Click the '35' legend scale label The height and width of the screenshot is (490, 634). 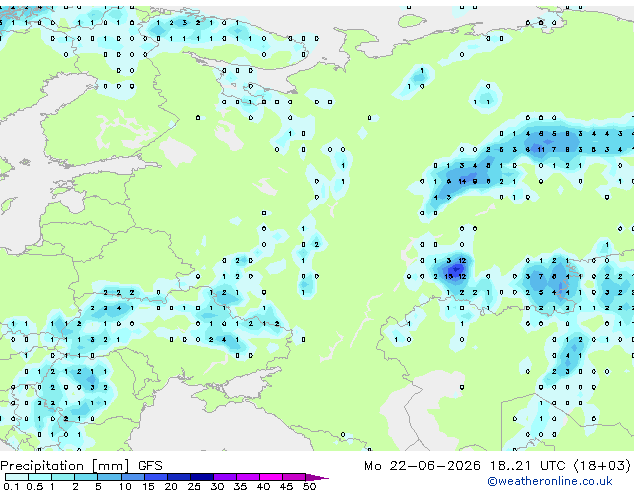tap(240, 486)
